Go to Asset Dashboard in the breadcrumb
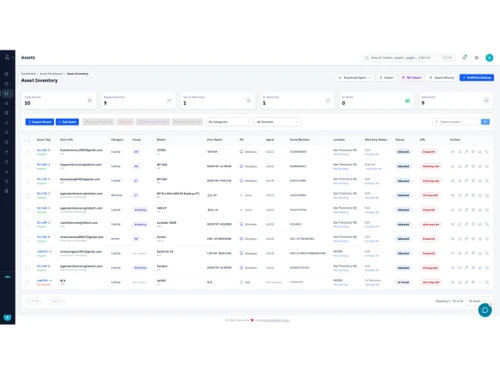The height and width of the screenshot is (375, 500). (x=51, y=74)
